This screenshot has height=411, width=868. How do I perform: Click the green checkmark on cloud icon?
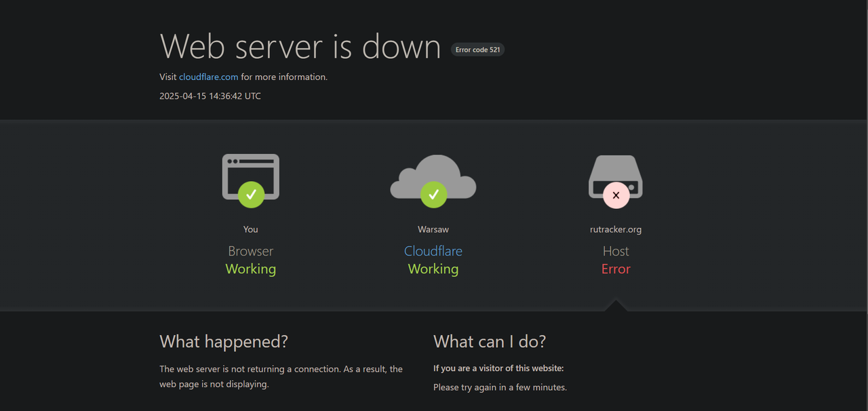[433, 195]
